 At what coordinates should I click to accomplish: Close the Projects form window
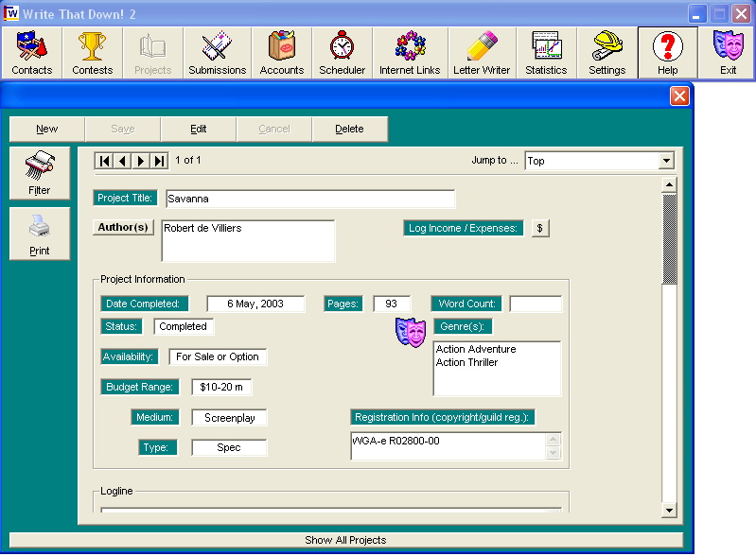point(679,96)
